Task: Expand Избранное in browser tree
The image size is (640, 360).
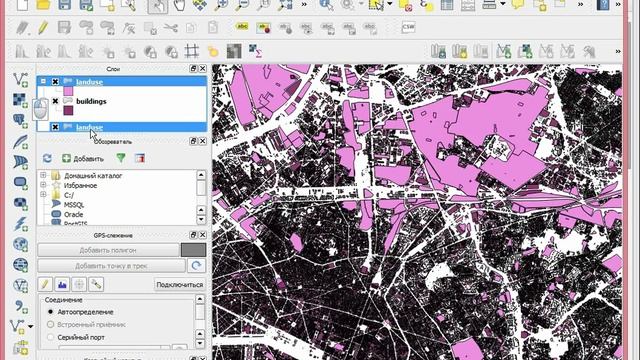Action: (43, 185)
